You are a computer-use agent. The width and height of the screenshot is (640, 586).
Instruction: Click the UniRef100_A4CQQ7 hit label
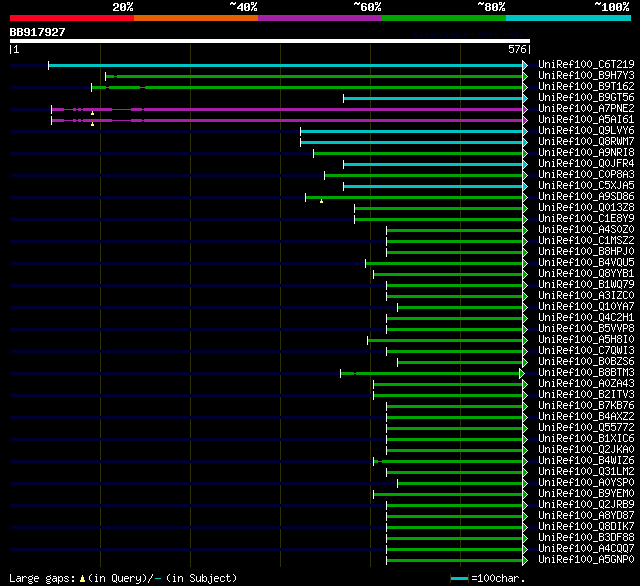tap(586, 549)
